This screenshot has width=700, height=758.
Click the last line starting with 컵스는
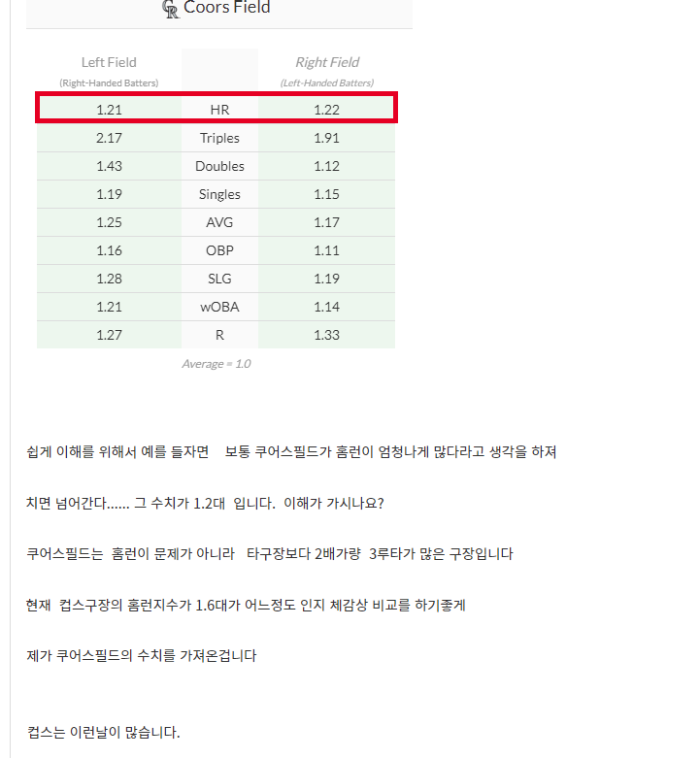[x=104, y=732]
